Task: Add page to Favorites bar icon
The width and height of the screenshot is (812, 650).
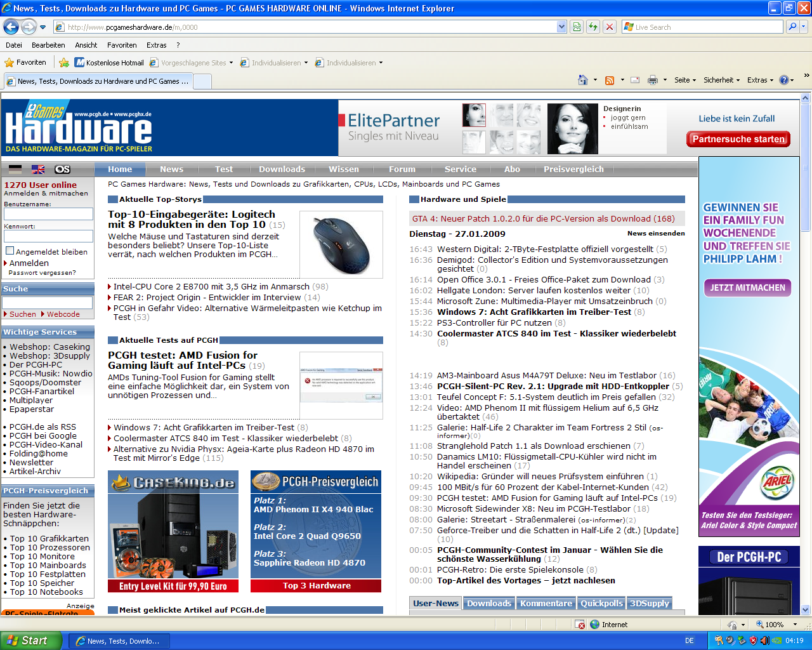Action: [64, 62]
